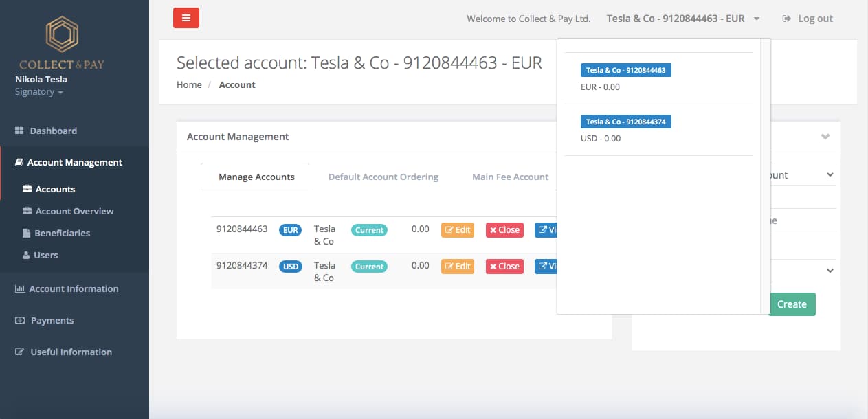Expand Account Information in sidebar

point(74,288)
